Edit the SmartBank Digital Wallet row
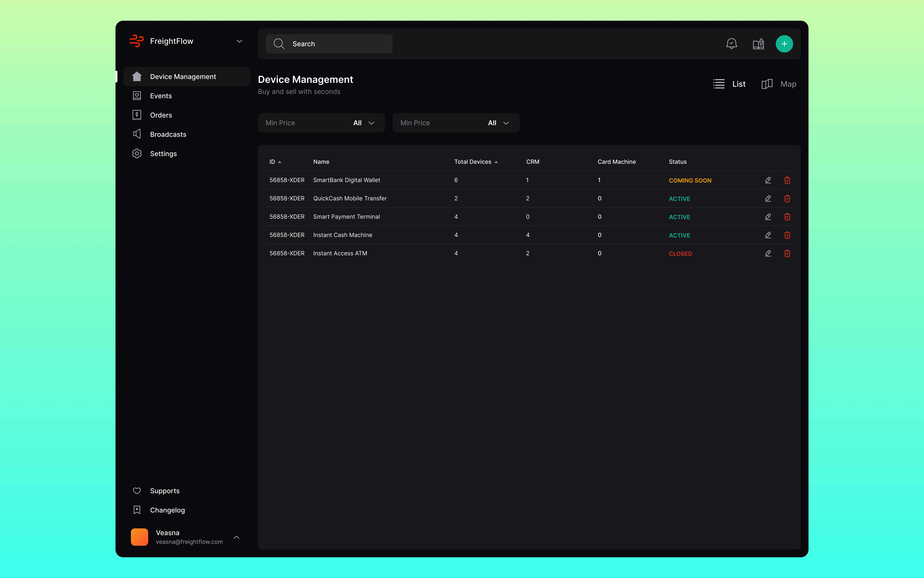The width and height of the screenshot is (924, 578). (768, 180)
